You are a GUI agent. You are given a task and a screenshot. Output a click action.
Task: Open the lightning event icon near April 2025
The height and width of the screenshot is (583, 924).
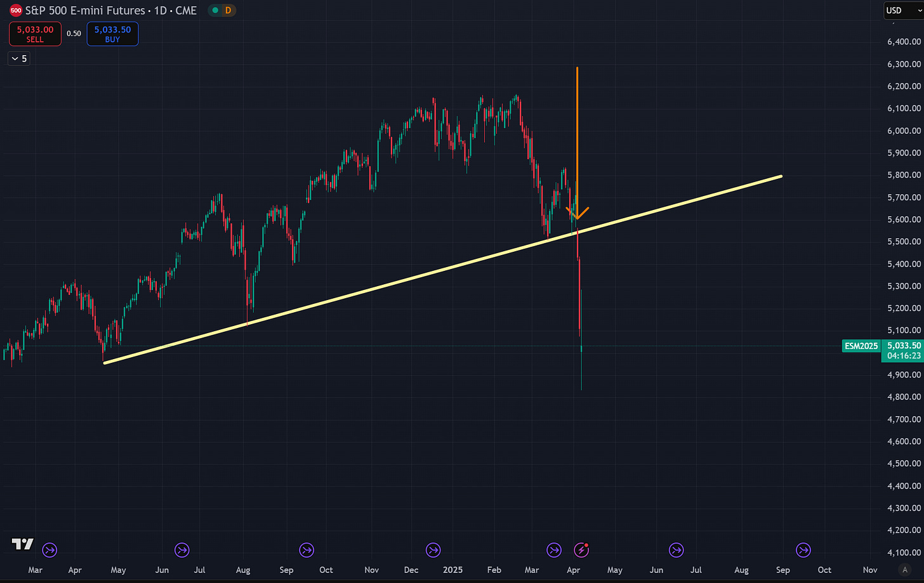click(581, 549)
